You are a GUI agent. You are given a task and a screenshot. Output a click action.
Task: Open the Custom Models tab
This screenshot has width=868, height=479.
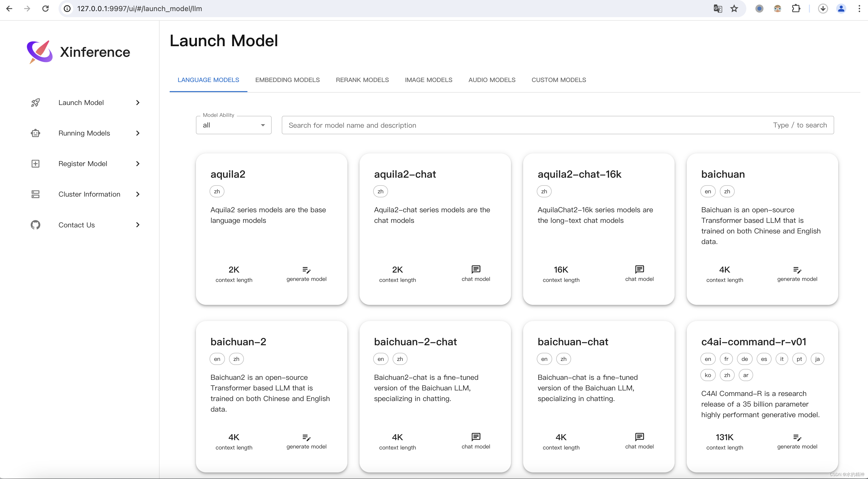tap(558, 80)
